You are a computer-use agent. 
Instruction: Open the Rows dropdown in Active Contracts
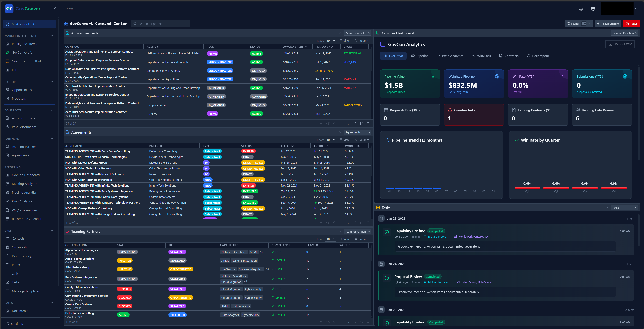(x=330, y=40)
